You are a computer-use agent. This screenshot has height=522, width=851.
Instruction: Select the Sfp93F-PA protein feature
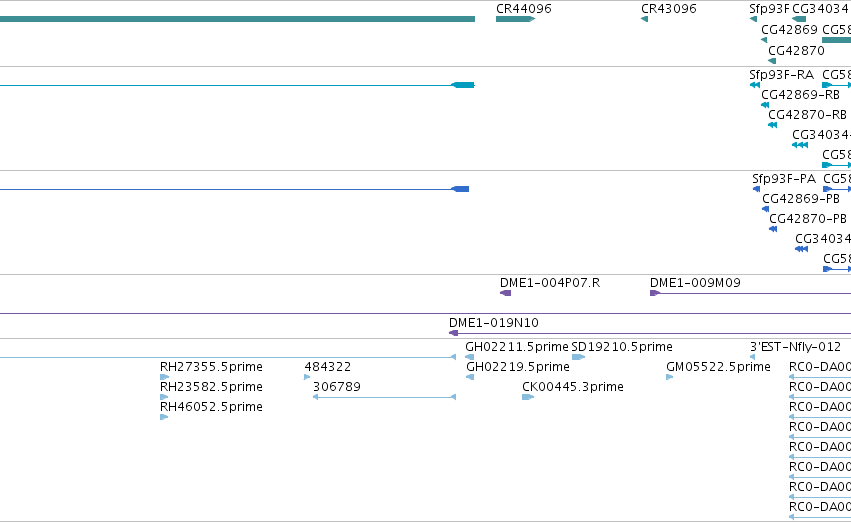click(x=756, y=189)
